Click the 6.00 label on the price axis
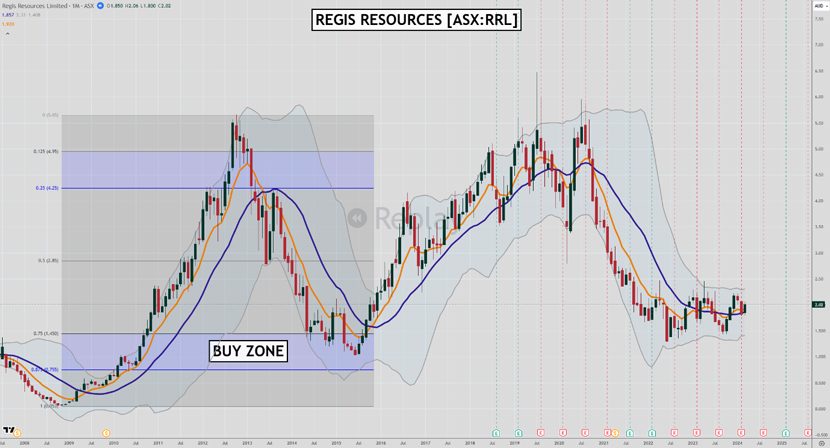The width and height of the screenshot is (830, 448). [818, 97]
